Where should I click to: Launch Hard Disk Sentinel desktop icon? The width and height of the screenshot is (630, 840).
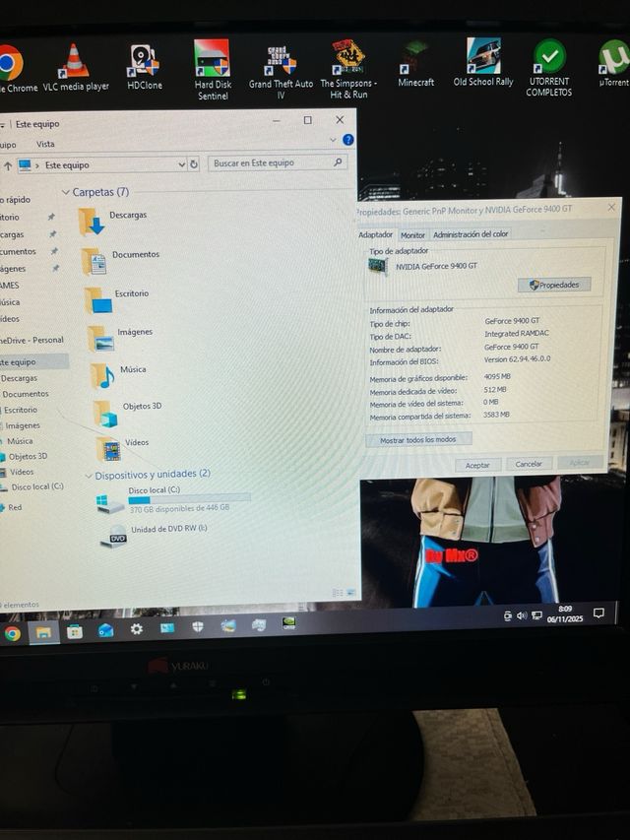[x=213, y=70]
